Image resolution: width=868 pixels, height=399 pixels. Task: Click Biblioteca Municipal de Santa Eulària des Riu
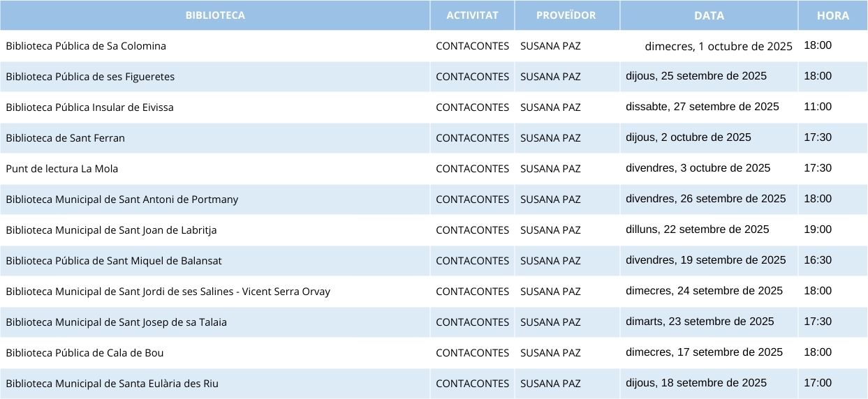pyautogui.click(x=112, y=384)
